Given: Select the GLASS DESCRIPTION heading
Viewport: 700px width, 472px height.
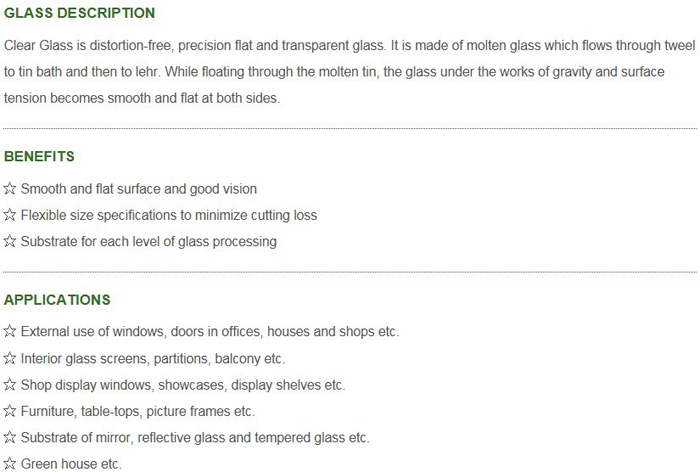Looking at the screenshot, I should [79, 13].
